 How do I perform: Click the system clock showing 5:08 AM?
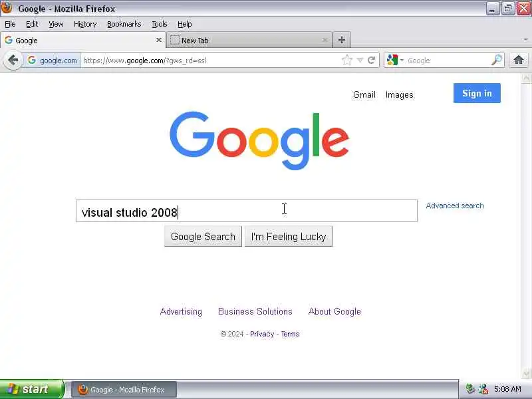[x=507, y=389]
